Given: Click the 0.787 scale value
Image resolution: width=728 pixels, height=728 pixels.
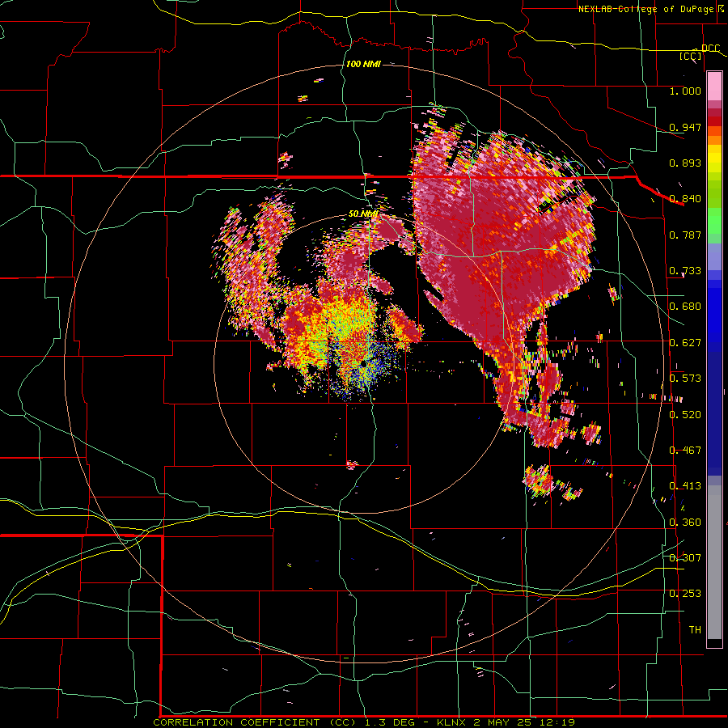Looking at the screenshot, I should [685, 235].
